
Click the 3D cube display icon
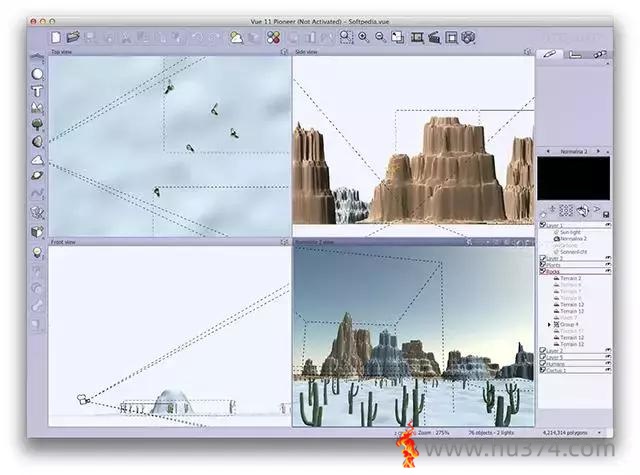[469, 38]
